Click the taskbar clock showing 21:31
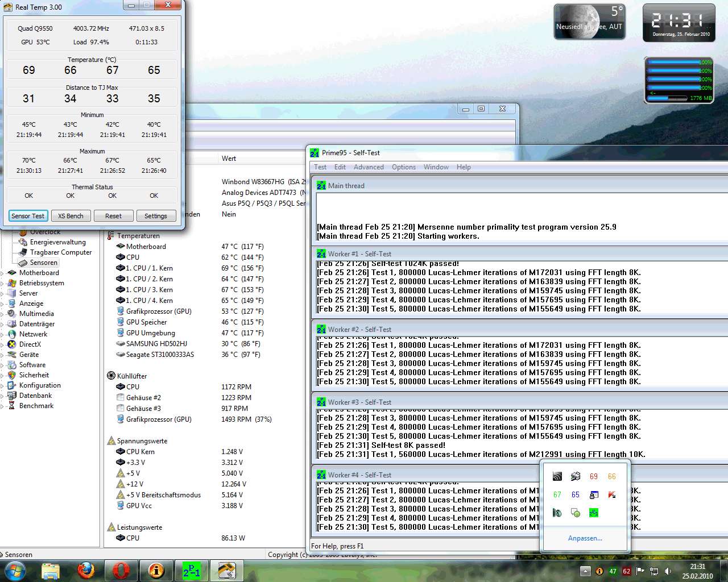 coord(698,571)
